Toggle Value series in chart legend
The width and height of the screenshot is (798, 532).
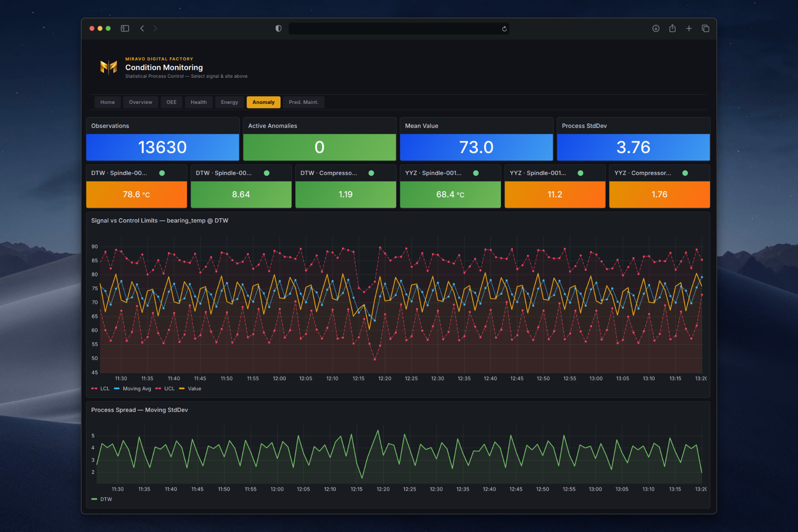194,389
